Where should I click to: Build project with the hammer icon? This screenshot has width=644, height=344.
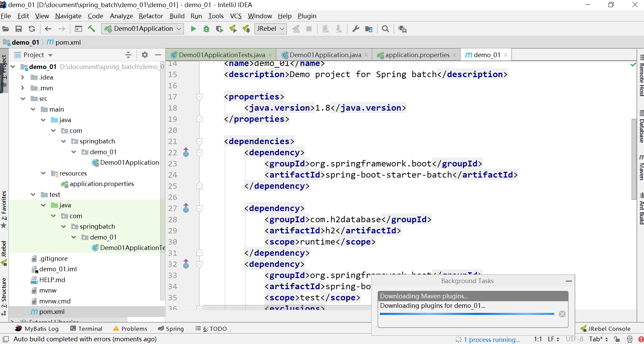(x=91, y=29)
